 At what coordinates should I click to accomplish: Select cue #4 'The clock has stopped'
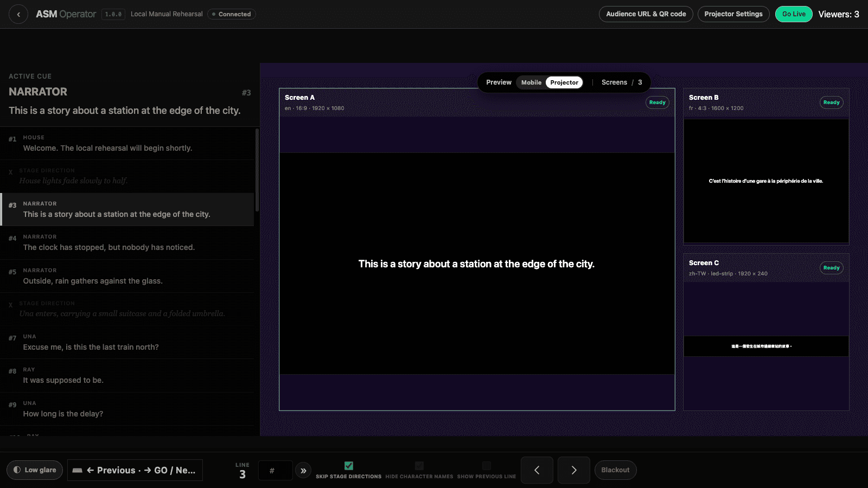[127, 242]
